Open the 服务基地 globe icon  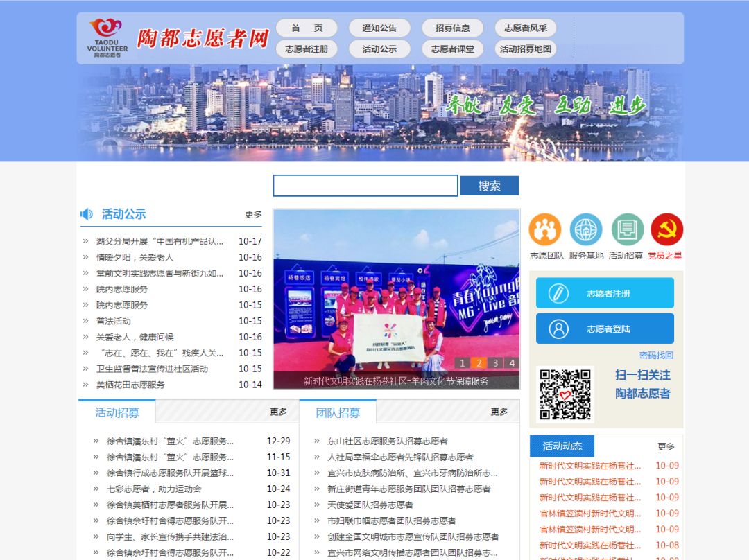[x=586, y=229]
